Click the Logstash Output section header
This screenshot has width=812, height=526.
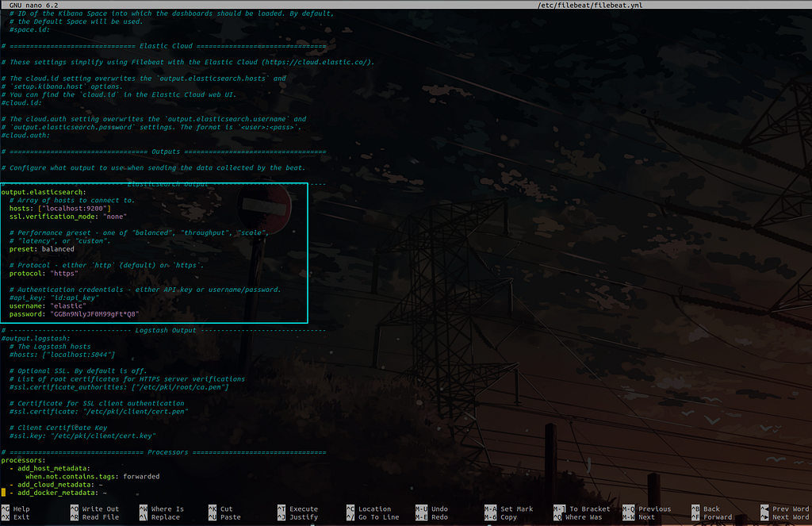click(x=163, y=330)
